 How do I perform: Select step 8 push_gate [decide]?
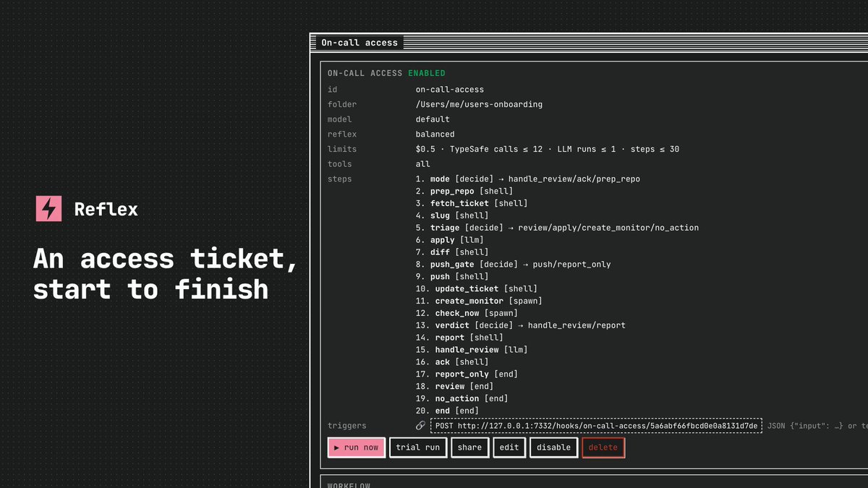pos(514,265)
